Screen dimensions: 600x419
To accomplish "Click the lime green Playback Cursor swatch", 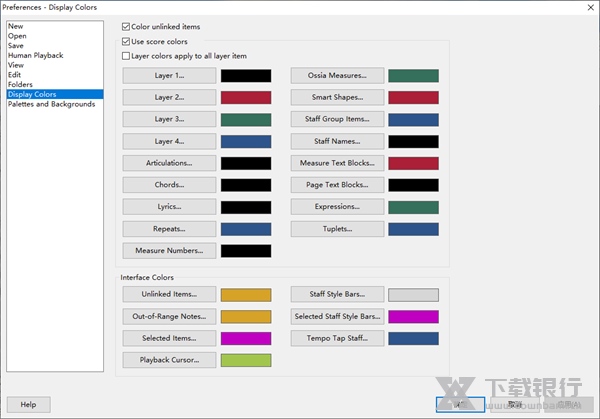I will [x=246, y=360].
